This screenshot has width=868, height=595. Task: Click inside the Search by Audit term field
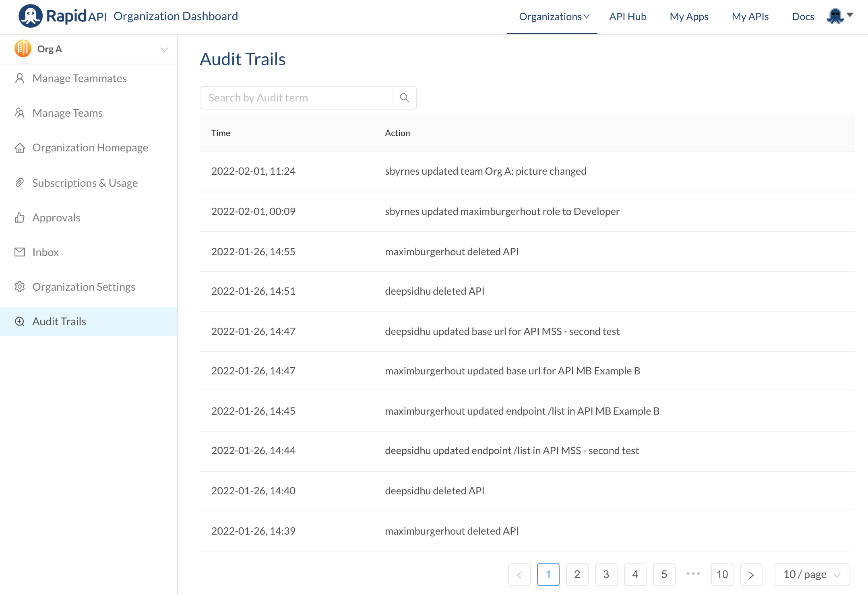tap(296, 97)
